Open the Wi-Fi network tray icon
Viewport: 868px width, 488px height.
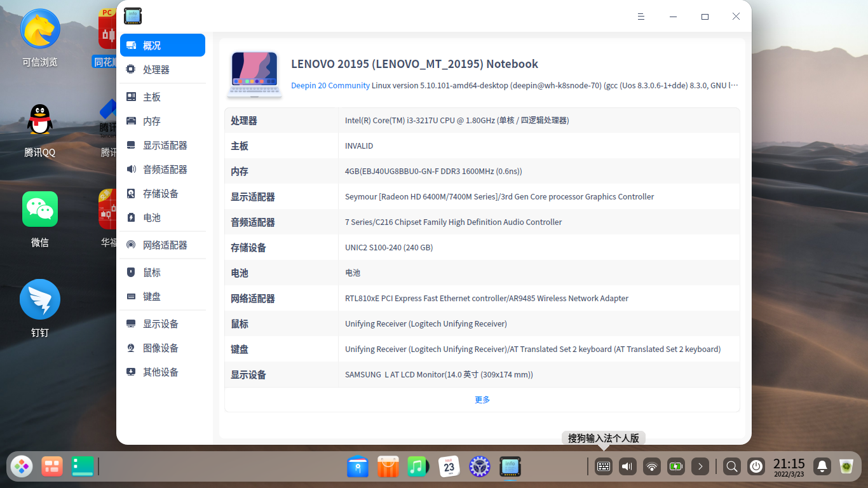(652, 466)
